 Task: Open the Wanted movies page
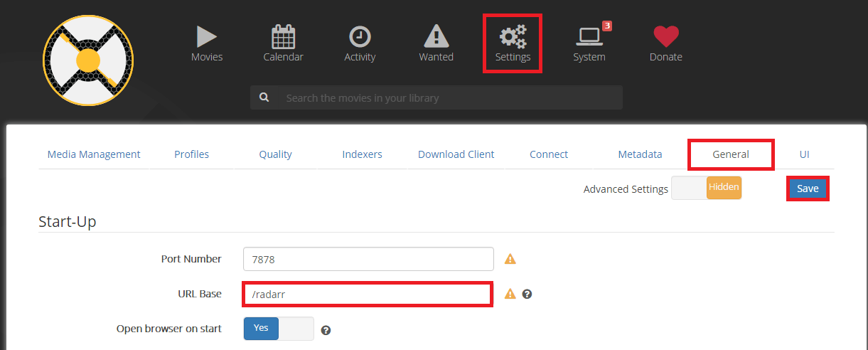tap(436, 43)
